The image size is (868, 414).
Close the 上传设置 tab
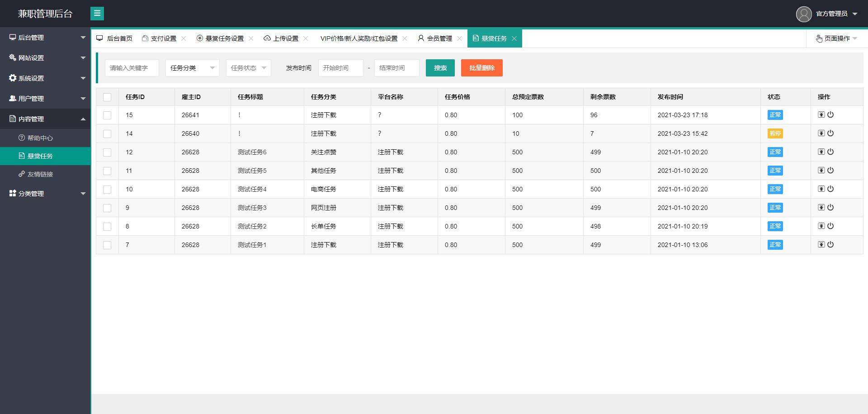tap(306, 38)
